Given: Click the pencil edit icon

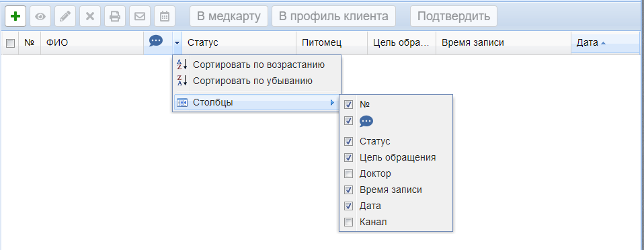Looking at the screenshot, I should point(65,16).
